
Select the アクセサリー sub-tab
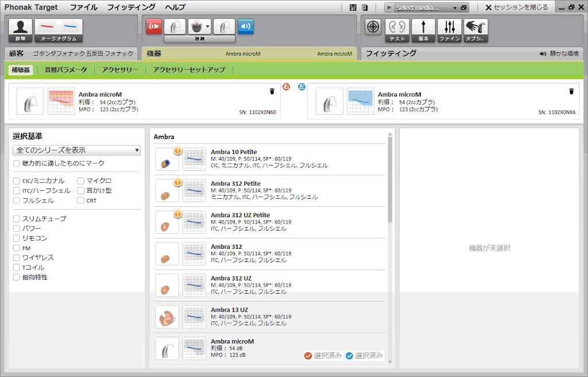[120, 70]
